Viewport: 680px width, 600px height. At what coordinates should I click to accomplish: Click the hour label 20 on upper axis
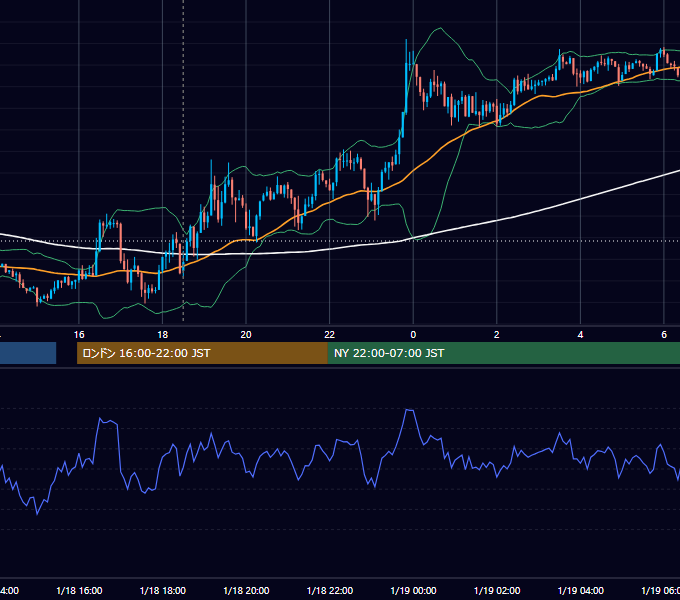coord(246,335)
